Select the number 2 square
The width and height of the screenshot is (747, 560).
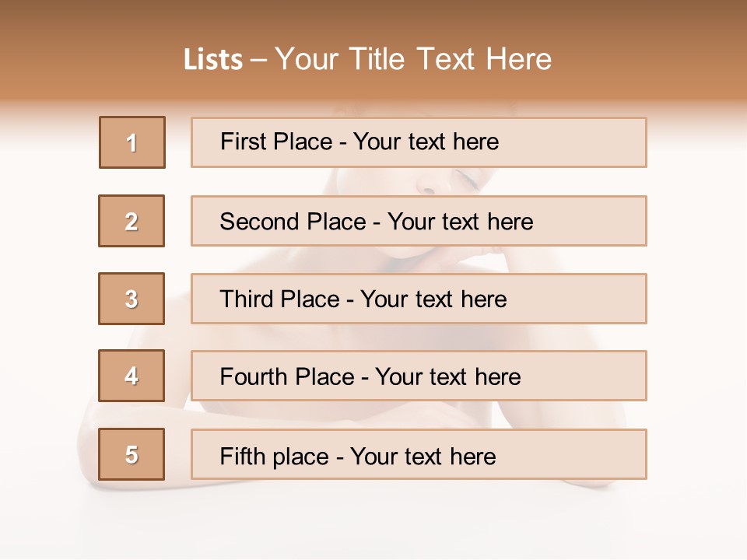(x=132, y=221)
